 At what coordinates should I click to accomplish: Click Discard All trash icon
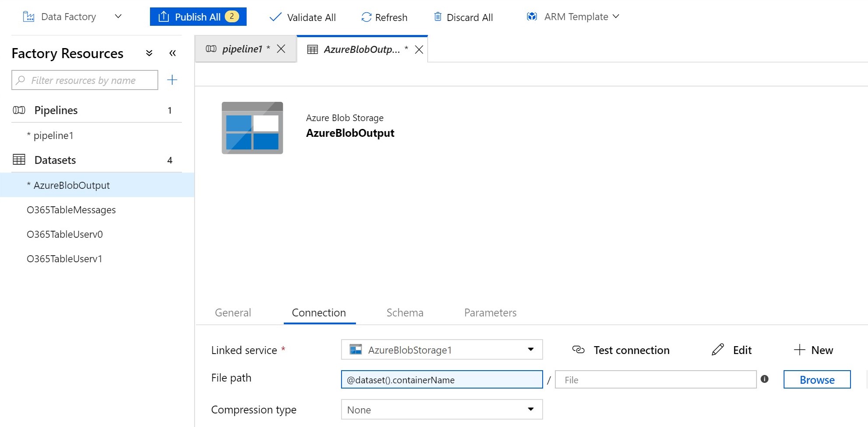(438, 17)
